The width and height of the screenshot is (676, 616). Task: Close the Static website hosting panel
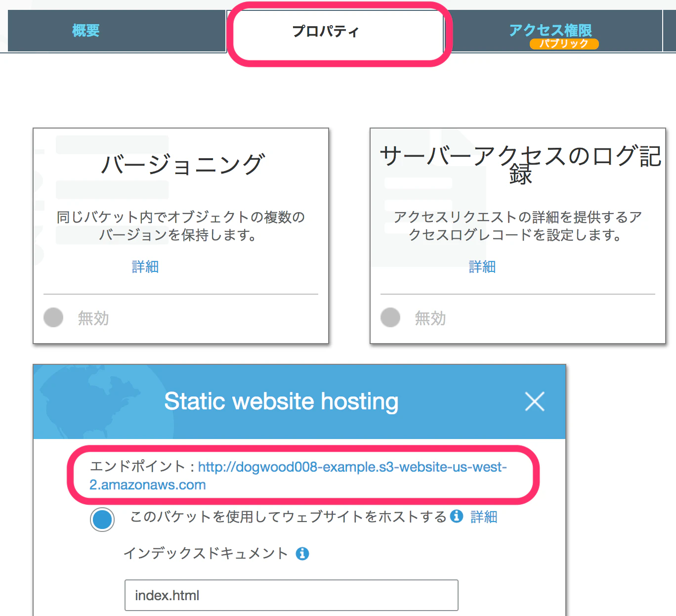pyautogui.click(x=535, y=401)
